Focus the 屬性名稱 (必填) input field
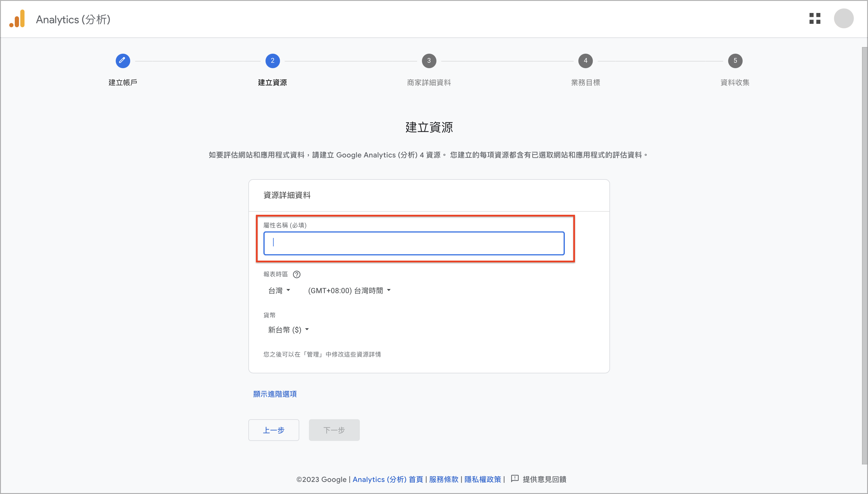This screenshot has width=868, height=494. pyautogui.click(x=414, y=243)
